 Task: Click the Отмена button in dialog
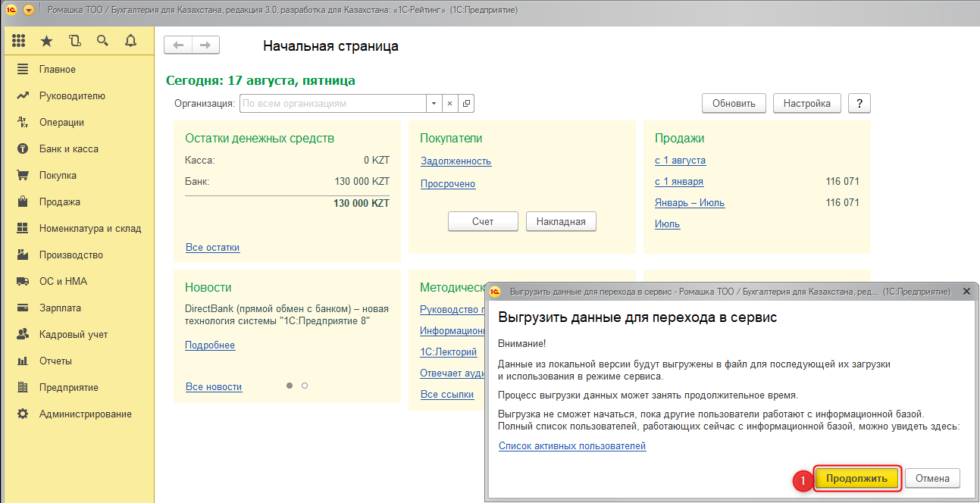(932, 479)
